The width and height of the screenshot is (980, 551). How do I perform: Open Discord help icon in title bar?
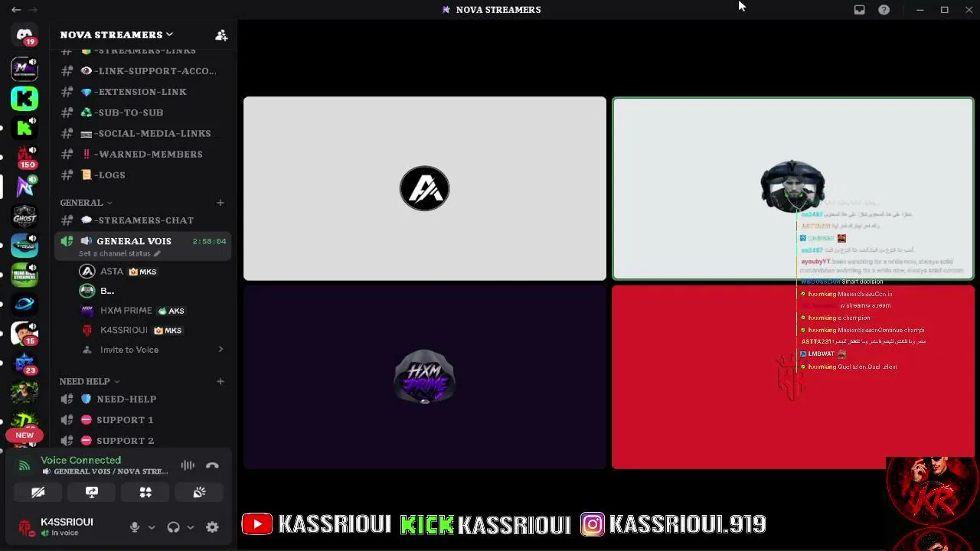[x=884, y=10]
